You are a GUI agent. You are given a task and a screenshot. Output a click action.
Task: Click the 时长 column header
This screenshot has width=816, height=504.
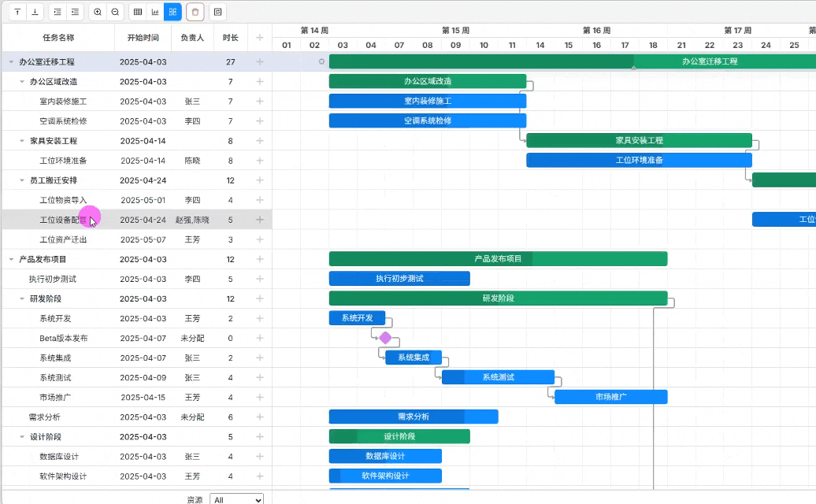tap(231, 38)
